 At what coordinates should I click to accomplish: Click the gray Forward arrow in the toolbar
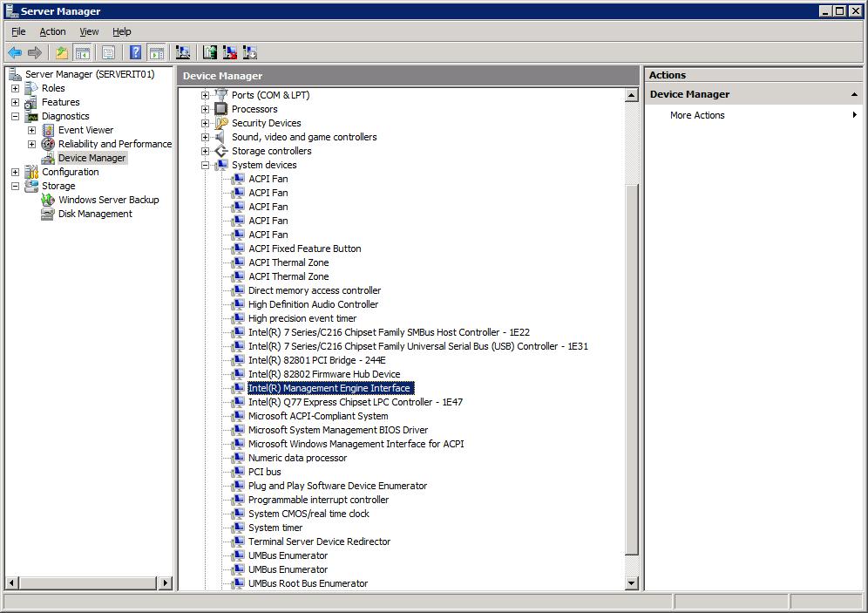coord(34,52)
